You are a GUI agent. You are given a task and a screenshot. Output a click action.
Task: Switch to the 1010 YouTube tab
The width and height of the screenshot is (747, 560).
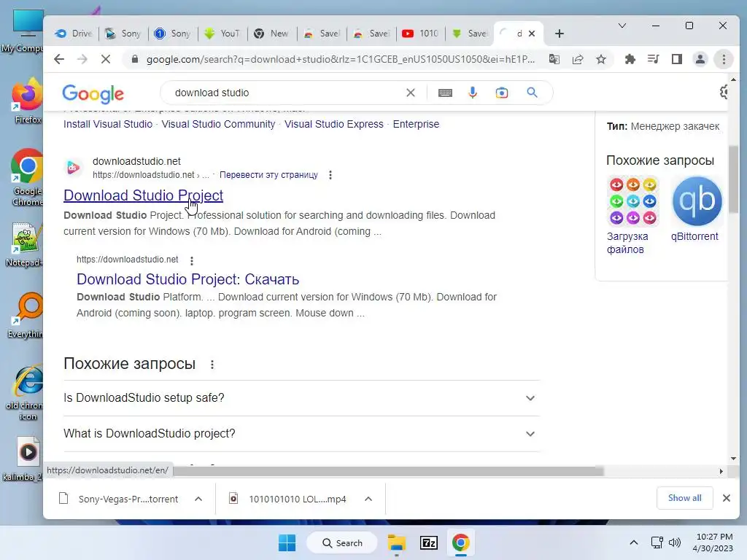coord(421,34)
